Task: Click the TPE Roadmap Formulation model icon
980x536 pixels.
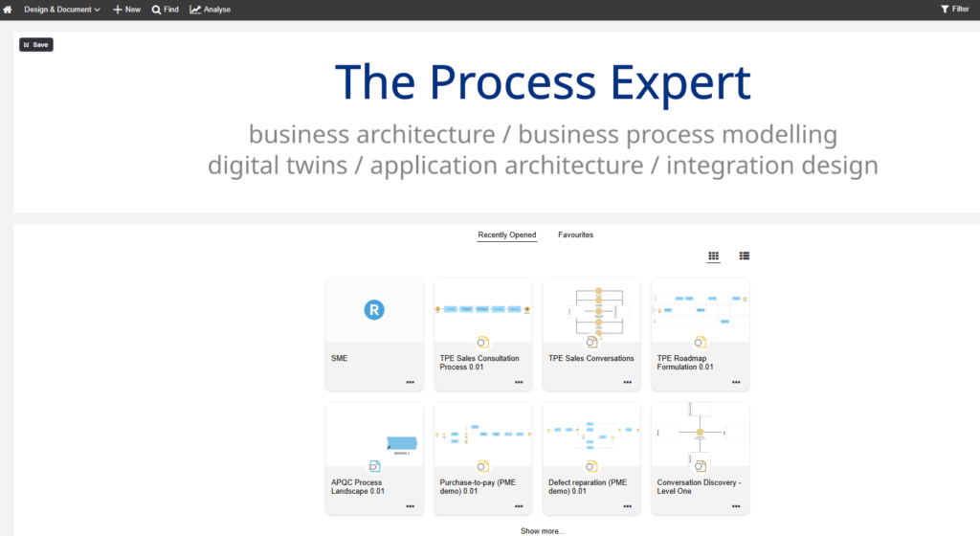Action: [x=701, y=342]
